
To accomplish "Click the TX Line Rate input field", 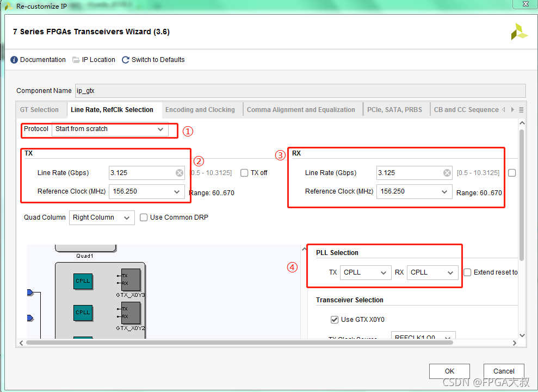I will tap(146, 173).
